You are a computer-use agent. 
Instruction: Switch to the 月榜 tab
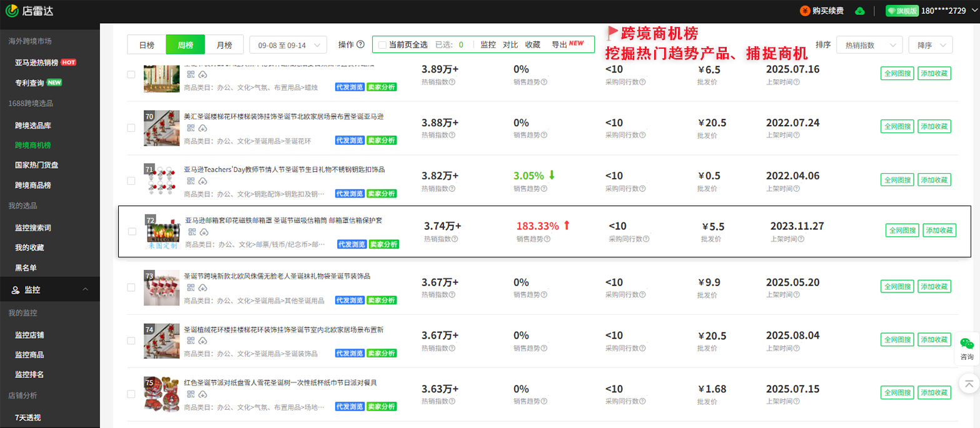[224, 45]
